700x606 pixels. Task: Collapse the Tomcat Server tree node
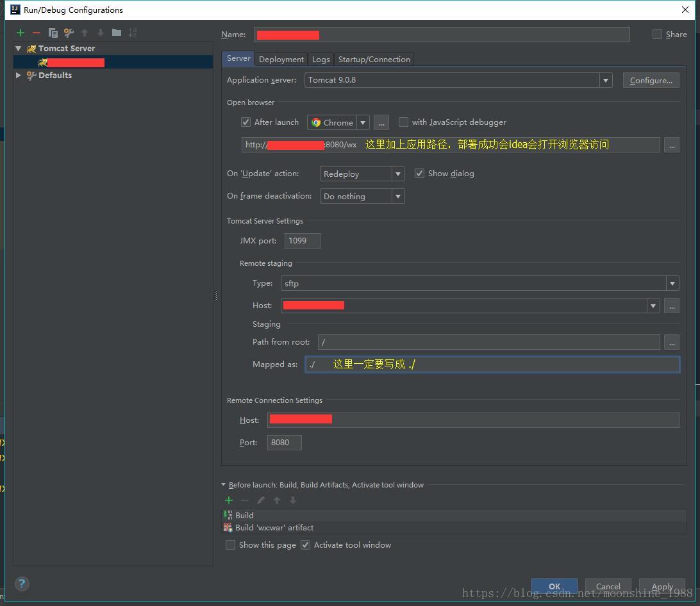[x=18, y=48]
